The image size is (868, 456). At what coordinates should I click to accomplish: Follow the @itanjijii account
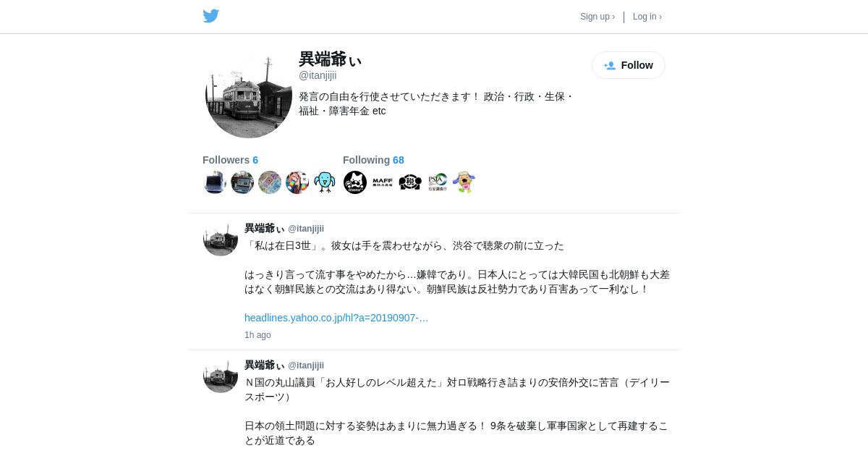click(x=629, y=65)
